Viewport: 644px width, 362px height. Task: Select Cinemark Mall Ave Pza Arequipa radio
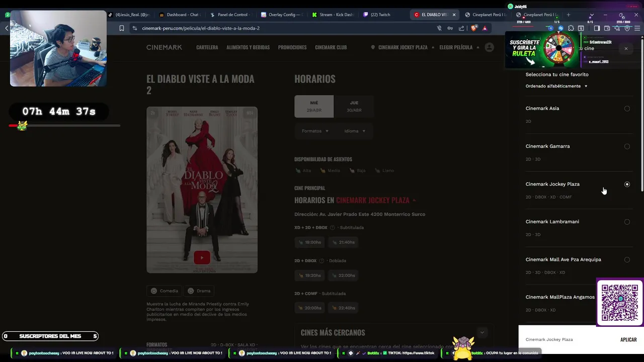click(x=627, y=259)
